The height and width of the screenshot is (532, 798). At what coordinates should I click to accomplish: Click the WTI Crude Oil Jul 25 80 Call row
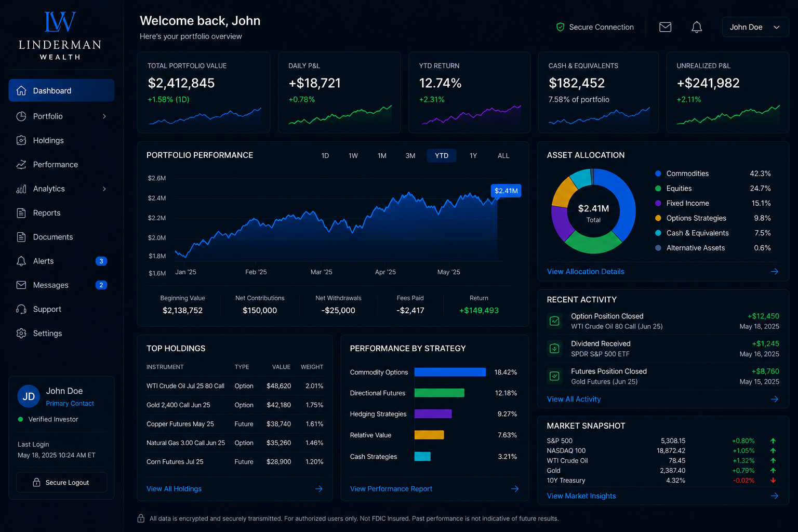pos(235,386)
